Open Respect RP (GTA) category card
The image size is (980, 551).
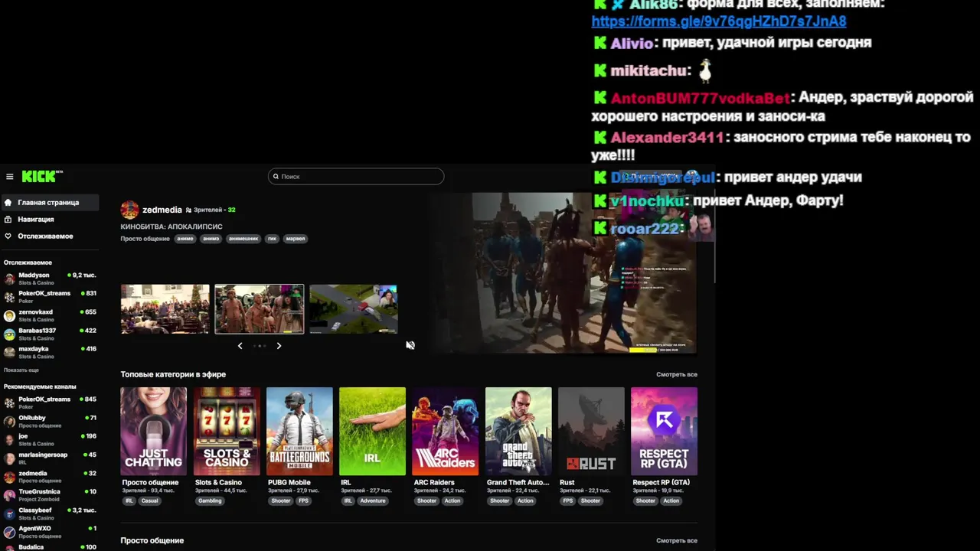tap(664, 431)
